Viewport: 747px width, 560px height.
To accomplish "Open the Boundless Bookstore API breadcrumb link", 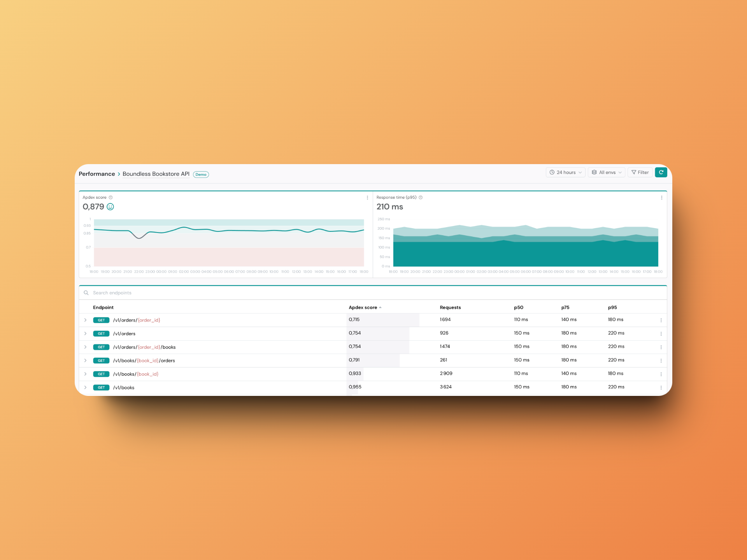I will point(156,174).
